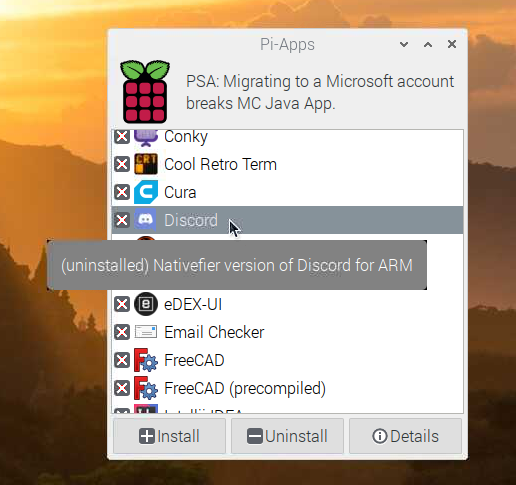This screenshot has width=516, height=485.
Task: Click the Install button
Action: click(x=169, y=436)
